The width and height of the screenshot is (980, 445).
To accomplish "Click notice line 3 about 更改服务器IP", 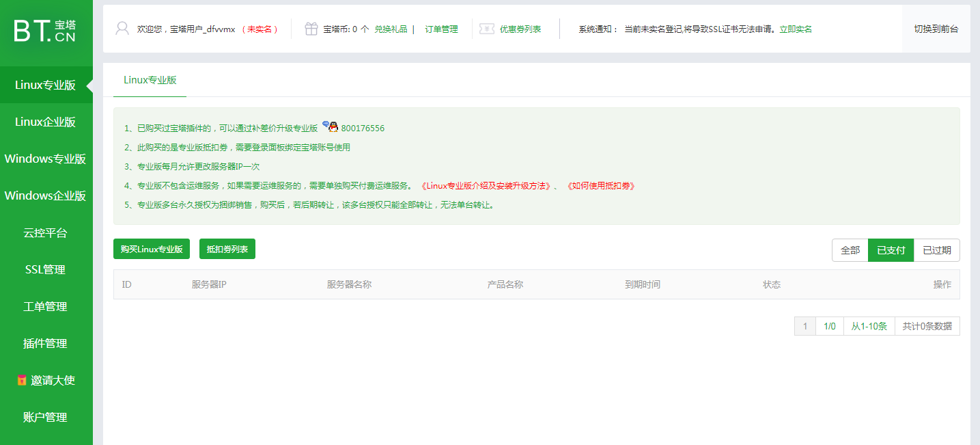I will 192,167.
